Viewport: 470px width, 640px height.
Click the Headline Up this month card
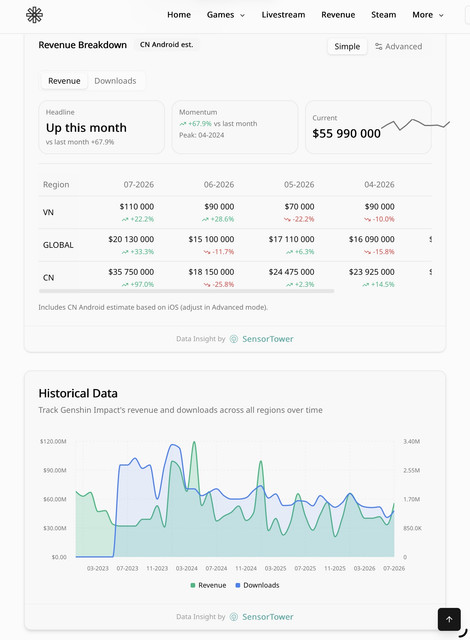coord(102,127)
